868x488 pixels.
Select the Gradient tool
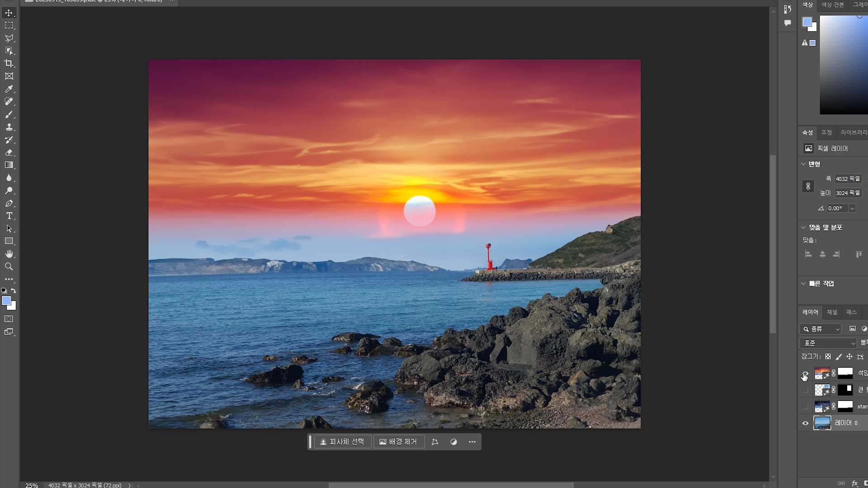[9, 165]
